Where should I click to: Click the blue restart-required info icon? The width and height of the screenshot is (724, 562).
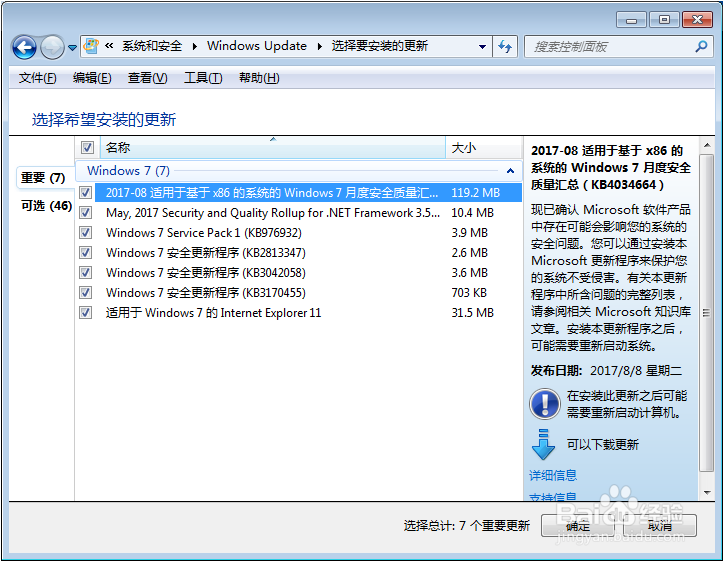click(544, 404)
